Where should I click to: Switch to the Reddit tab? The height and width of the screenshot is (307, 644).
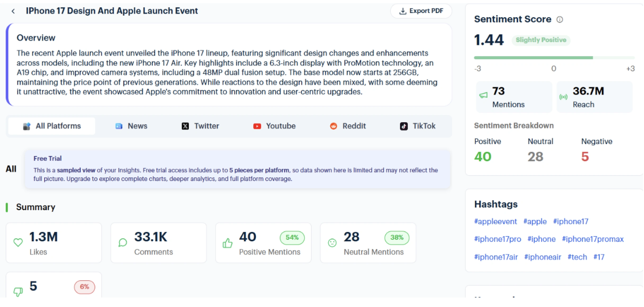[348, 126]
